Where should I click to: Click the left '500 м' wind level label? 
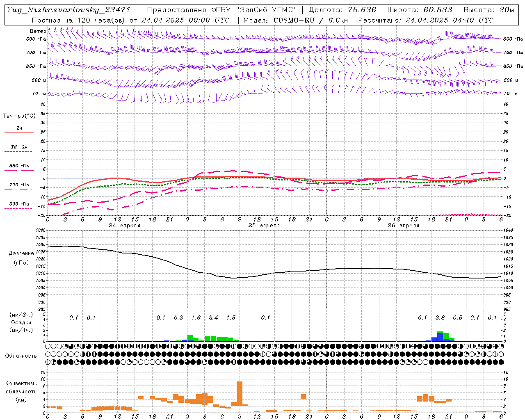[x=39, y=80]
